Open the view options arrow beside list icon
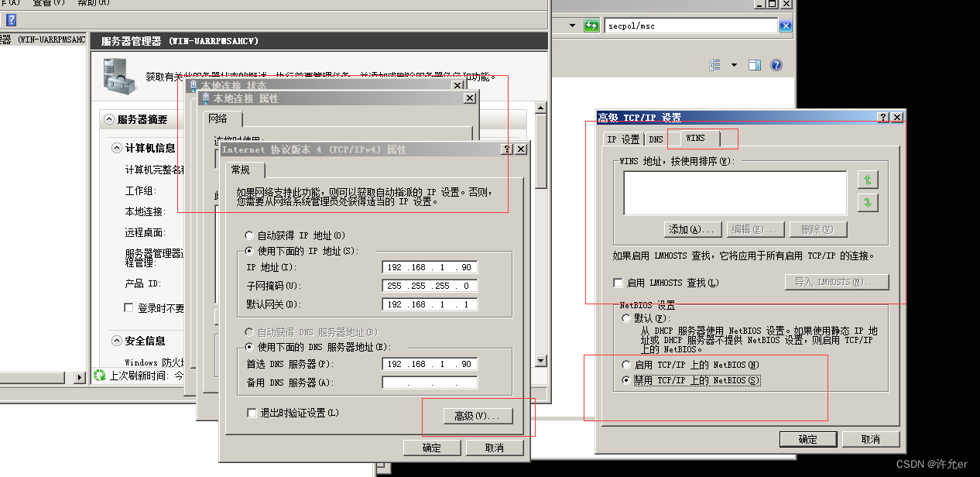The width and height of the screenshot is (980, 477). click(x=734, y=65)
